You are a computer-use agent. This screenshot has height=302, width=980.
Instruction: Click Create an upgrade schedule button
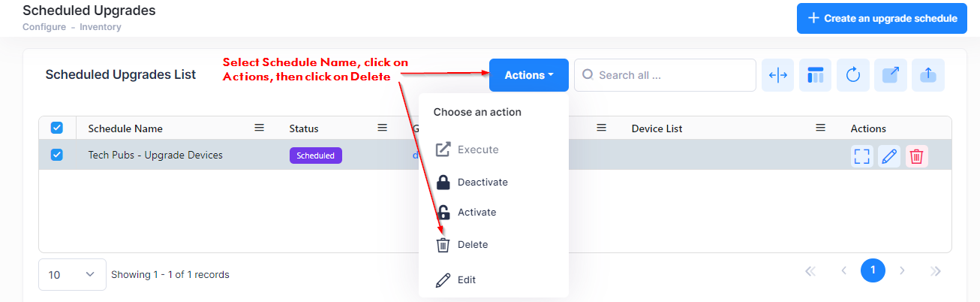pos(882,18)
